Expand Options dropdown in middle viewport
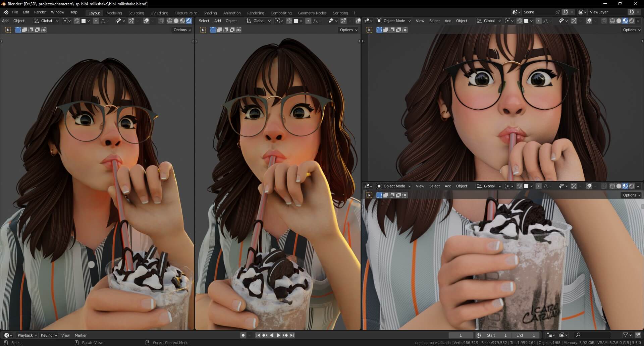This screenshot has height=346, width=644. click(348, 30)
